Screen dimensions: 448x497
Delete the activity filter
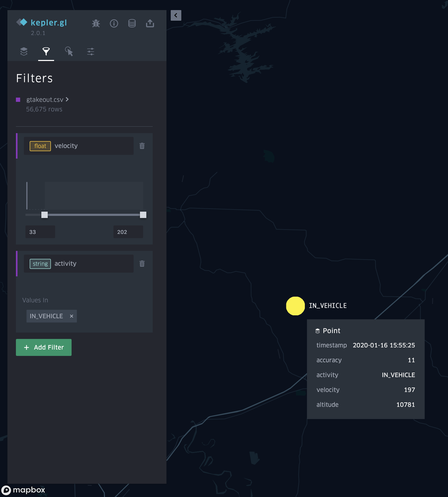point(142,264)
